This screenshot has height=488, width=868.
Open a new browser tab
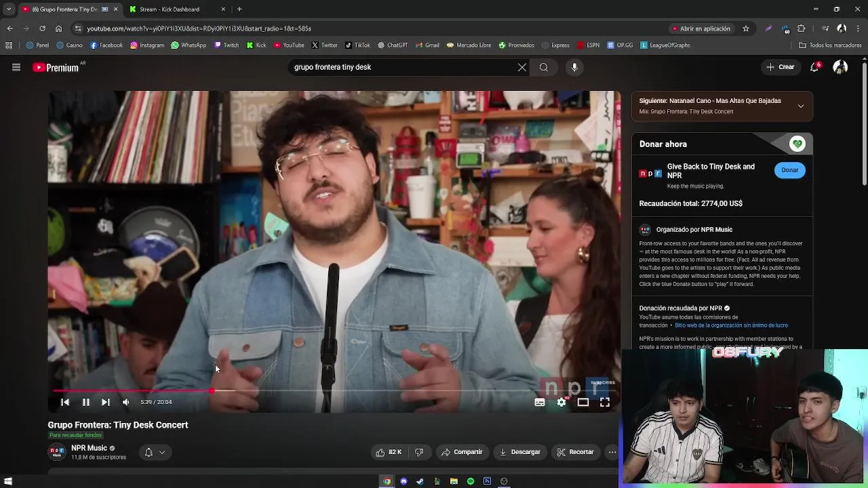pos(239,9)
